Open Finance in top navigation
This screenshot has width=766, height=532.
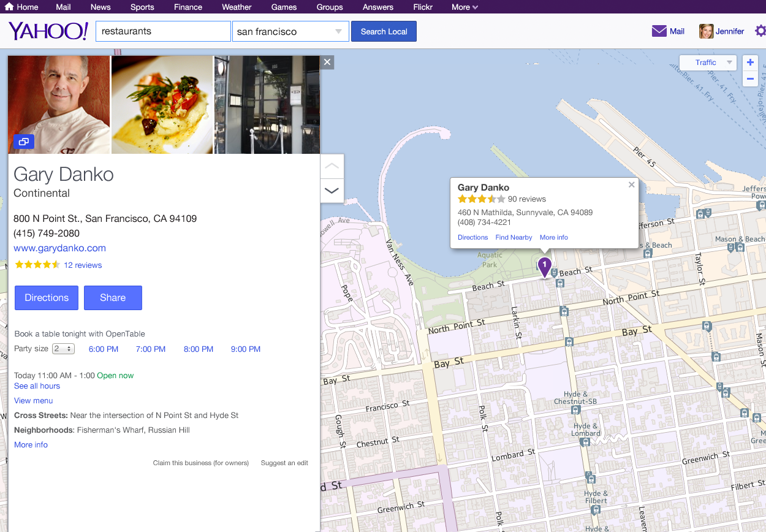click(188, 7)
